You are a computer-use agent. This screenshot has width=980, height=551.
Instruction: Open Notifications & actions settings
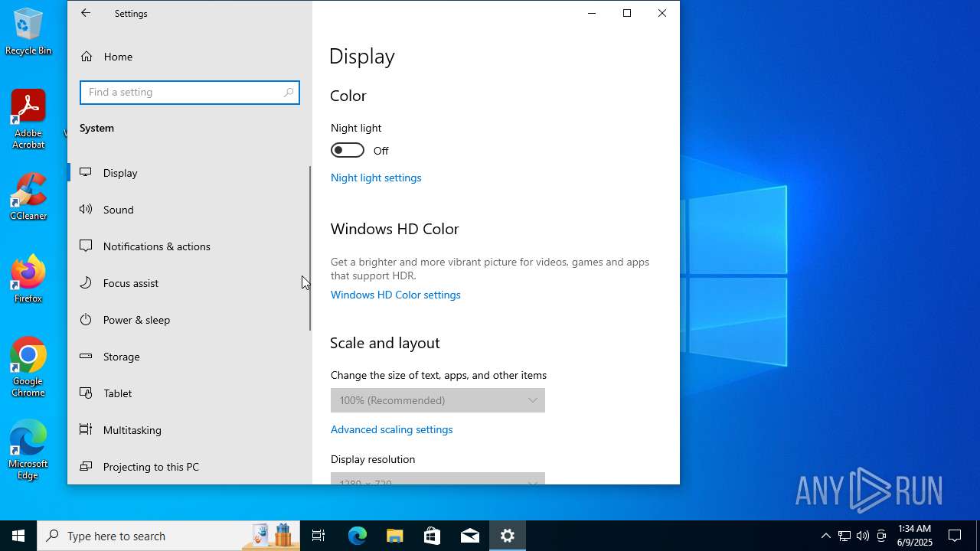click(x=188, y=246)
